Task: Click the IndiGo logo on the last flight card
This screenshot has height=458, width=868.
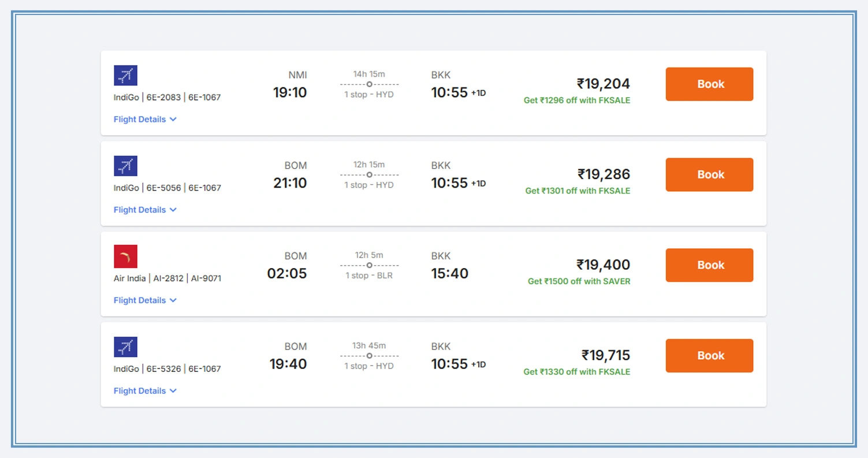Action: [125, 347]
